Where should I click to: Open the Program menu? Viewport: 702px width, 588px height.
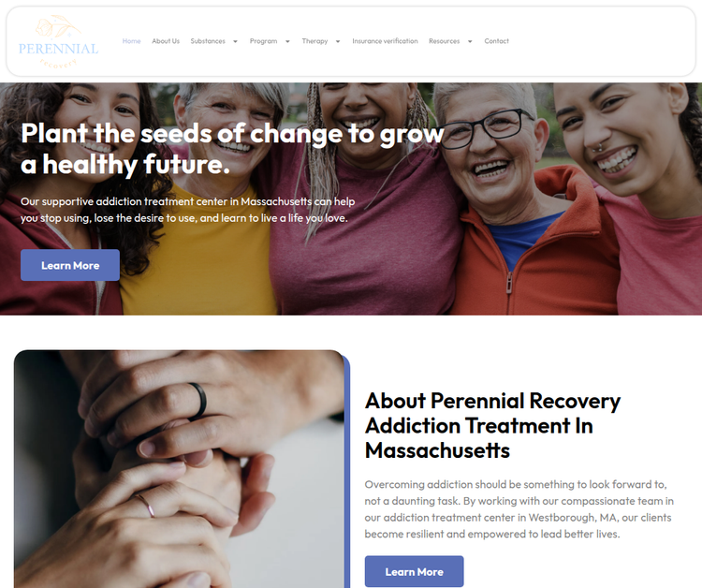click(x=263, y=41)
